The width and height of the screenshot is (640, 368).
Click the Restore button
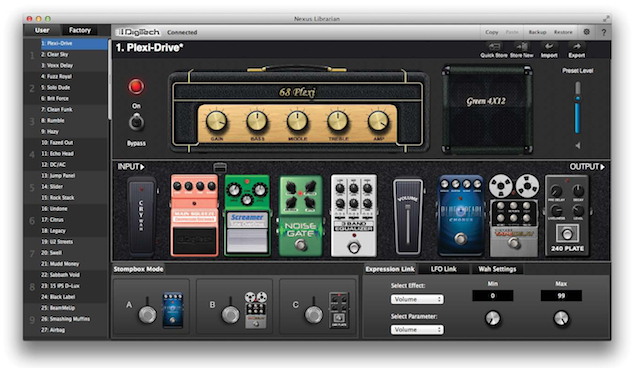click(x=563, y=32)
